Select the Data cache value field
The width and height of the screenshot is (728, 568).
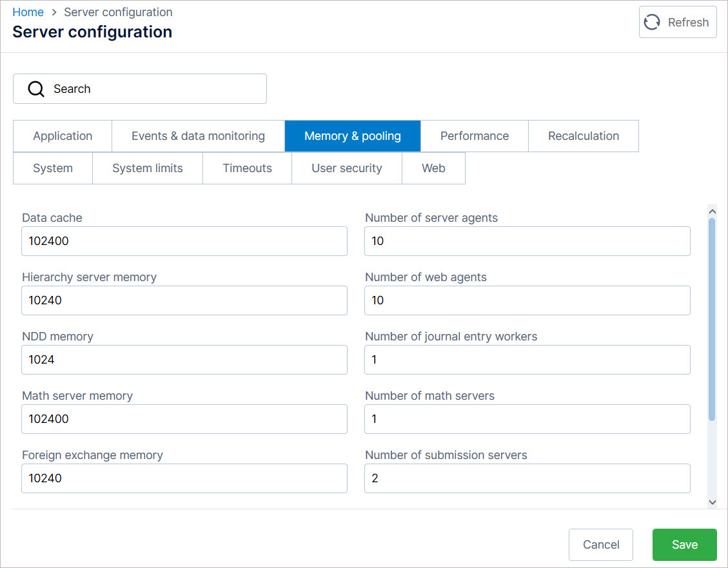[x=184, y=241]
